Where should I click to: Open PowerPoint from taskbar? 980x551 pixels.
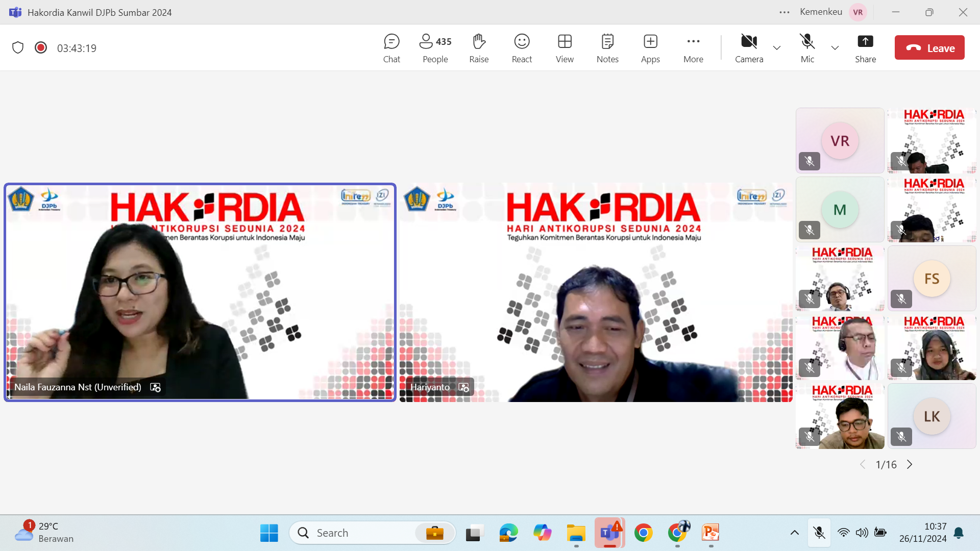click(710, 533)
